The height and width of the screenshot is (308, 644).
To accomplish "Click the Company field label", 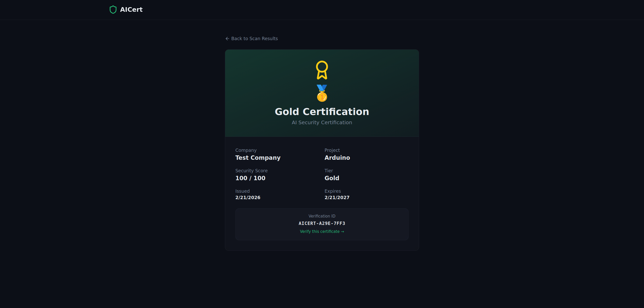I will 246,150.
